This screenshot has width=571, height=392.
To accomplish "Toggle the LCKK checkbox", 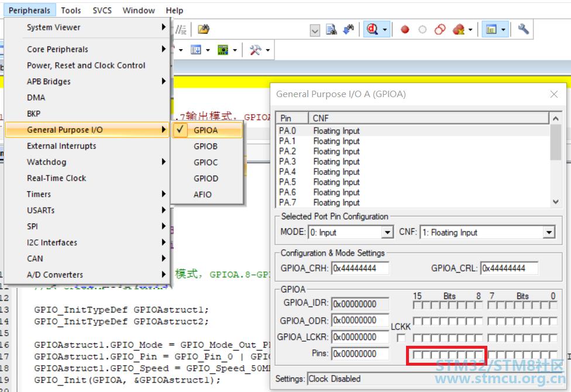I will coord(401,338).
